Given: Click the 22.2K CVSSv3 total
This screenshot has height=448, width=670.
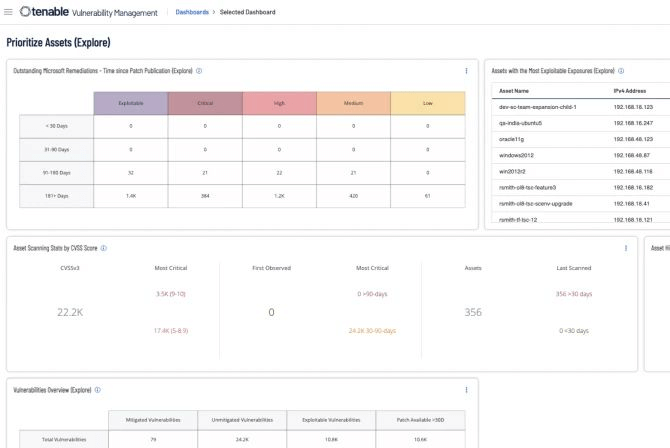Looking at the screenshot, I should 70,312.
